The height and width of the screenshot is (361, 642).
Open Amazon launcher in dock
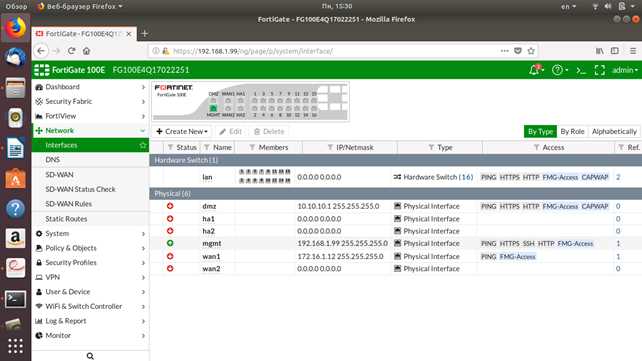(x=15, y=238)
